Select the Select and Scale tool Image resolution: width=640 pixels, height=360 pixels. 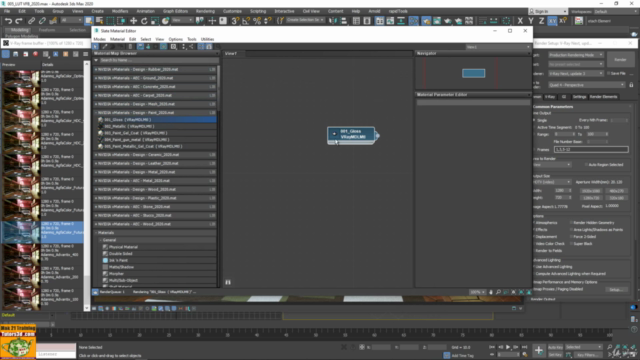(x=155, y=21)
